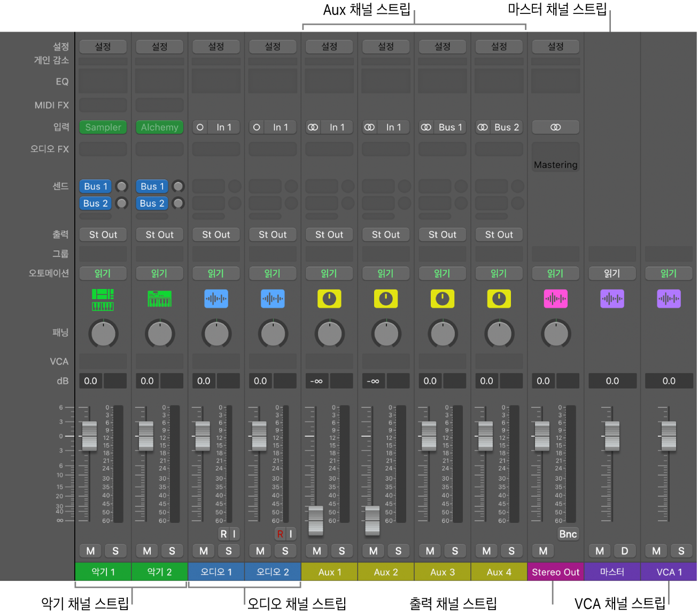Viewport: 698px width, 616px height.
Task: Click the 오디오 1 waveform icon
Action: pyautogui.click(x=216, y=299)
